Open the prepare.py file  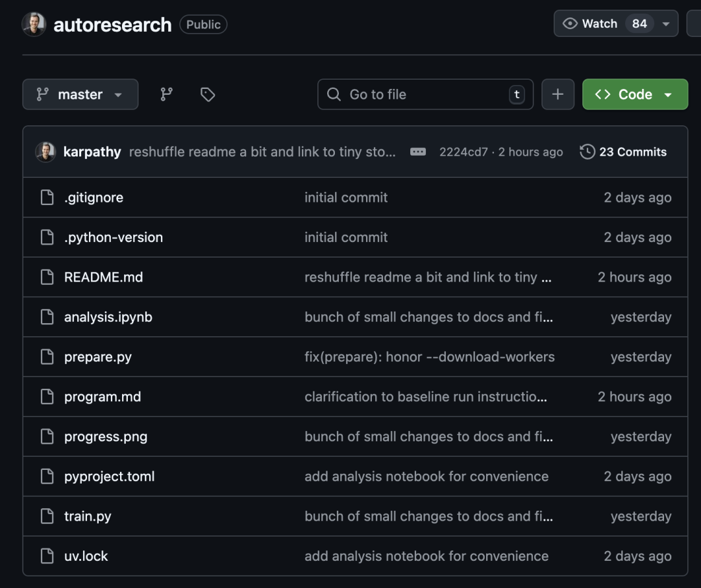tap(97, 357)
